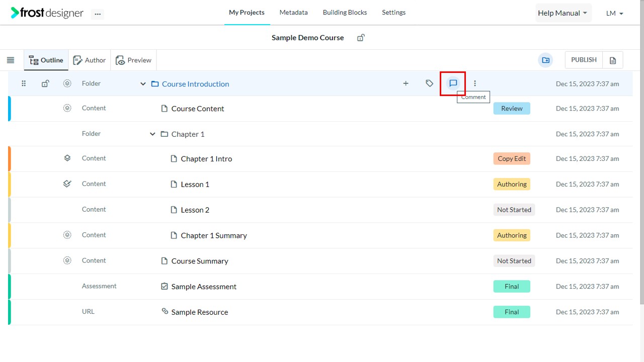Go to Building Blocks tab
This screenshot has width=644, height=362.
[x=345, y=13]
